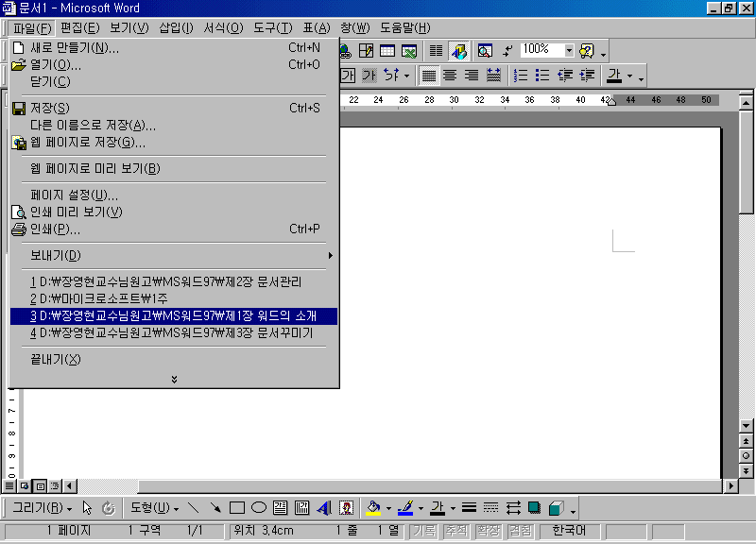Click the Dash Style icon

(x=490, y=508)
